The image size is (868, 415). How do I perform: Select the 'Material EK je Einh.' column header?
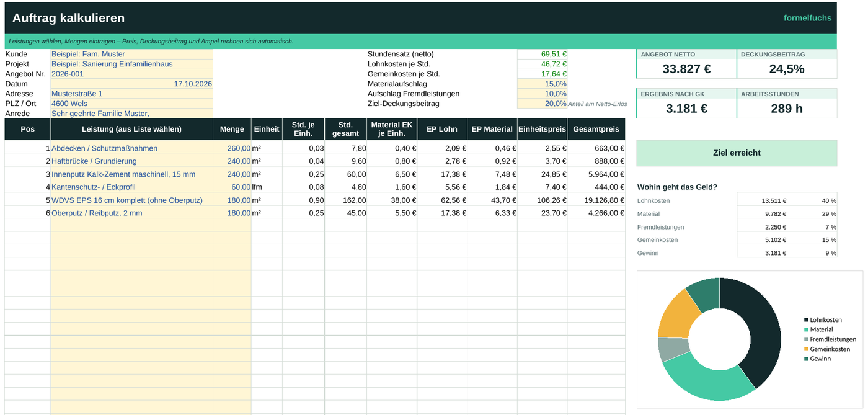tap(392, 129)
